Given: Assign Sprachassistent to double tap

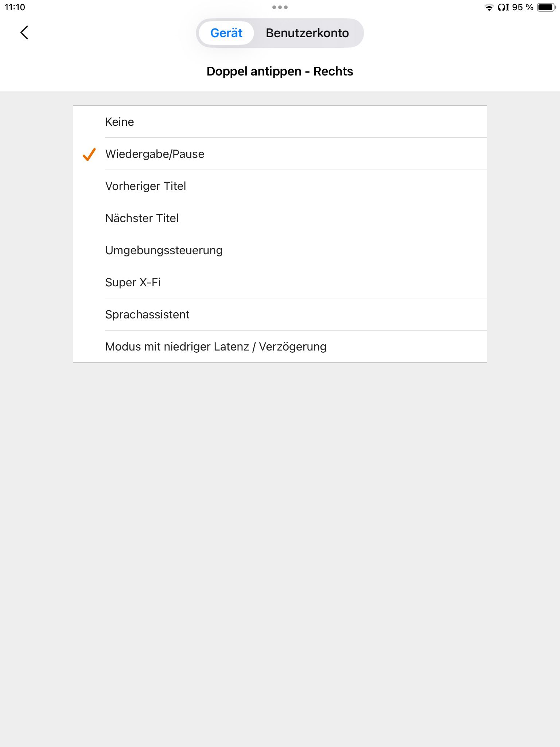Looking at the screenshot, I should tap(147, 314).
